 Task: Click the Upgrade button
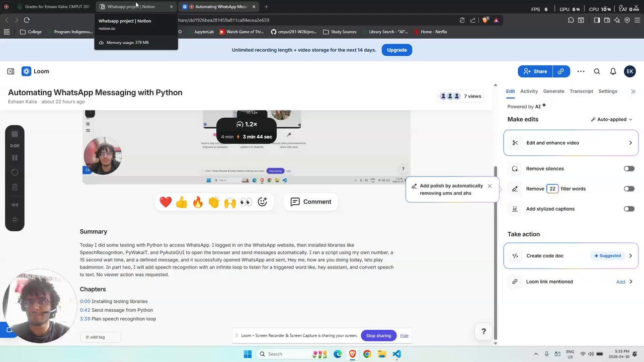click(x=396, y=50)
